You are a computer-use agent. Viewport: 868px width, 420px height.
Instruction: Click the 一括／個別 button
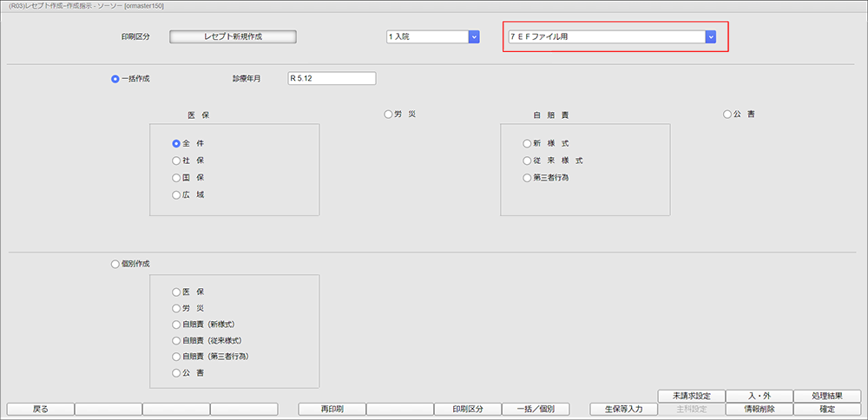click(x=536, y=409)
